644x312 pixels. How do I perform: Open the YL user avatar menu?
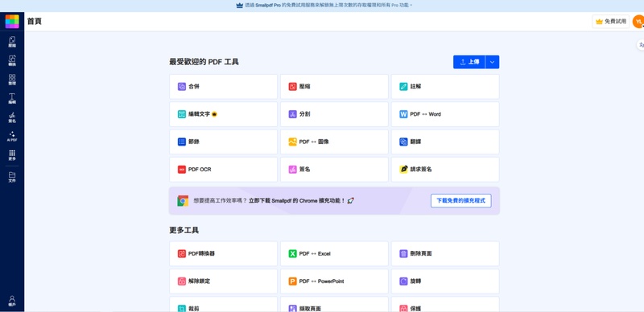(638, 22)
